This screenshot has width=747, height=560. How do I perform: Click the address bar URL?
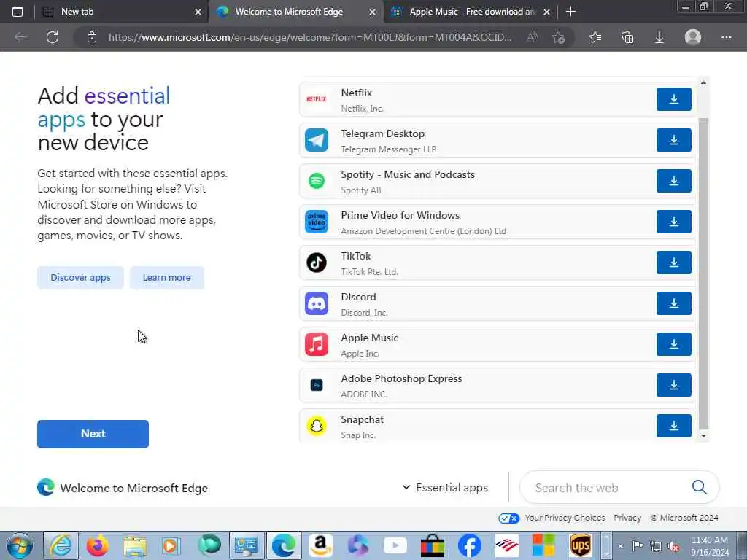coord(309,37)
